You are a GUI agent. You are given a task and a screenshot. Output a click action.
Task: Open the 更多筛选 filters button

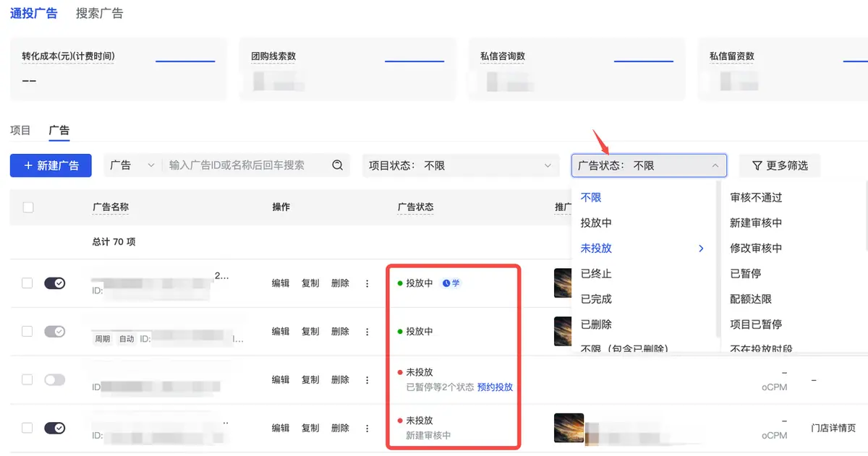780,165
